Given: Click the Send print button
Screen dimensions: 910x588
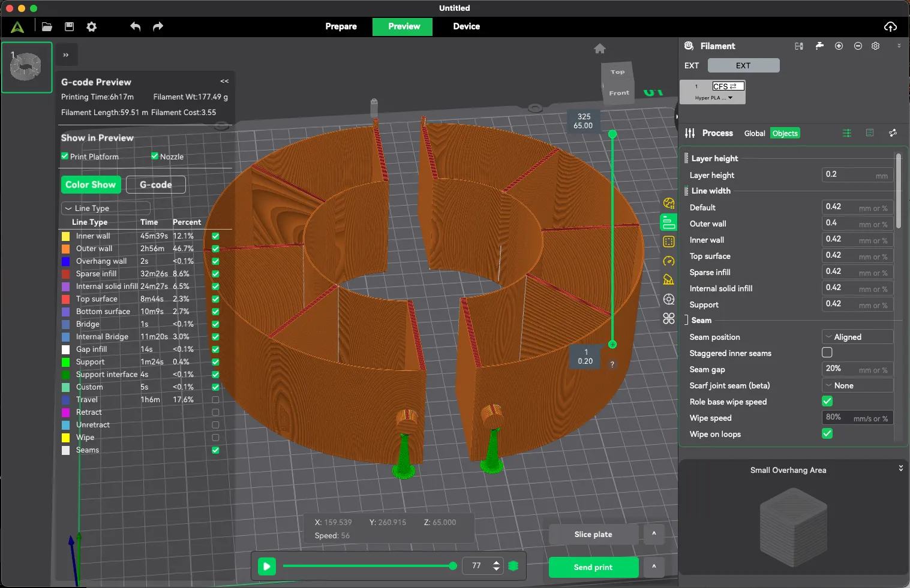Looking at the screenshot, I should coord(593,567).
